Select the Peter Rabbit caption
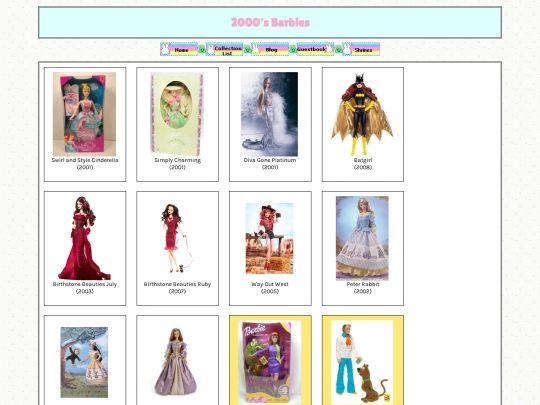The image size is (540, 405). click(363, 288)
